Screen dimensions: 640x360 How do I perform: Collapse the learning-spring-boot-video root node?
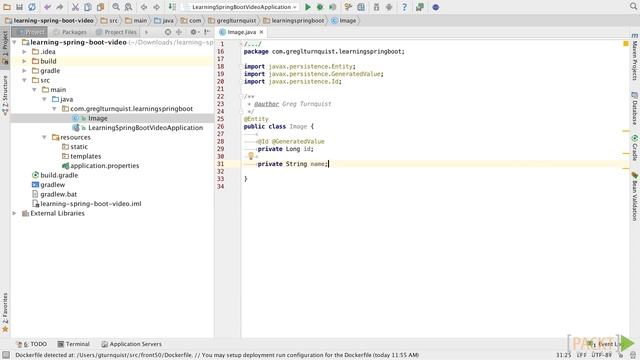(x=15, y=42)
